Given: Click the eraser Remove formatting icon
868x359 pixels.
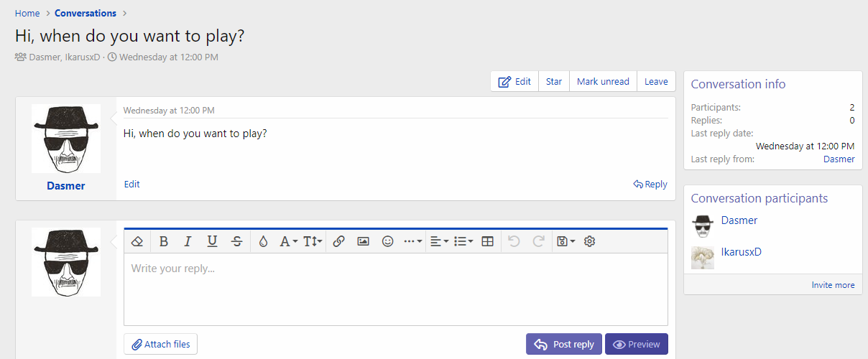Looking at the screenshot, I should tap(138, 241).
